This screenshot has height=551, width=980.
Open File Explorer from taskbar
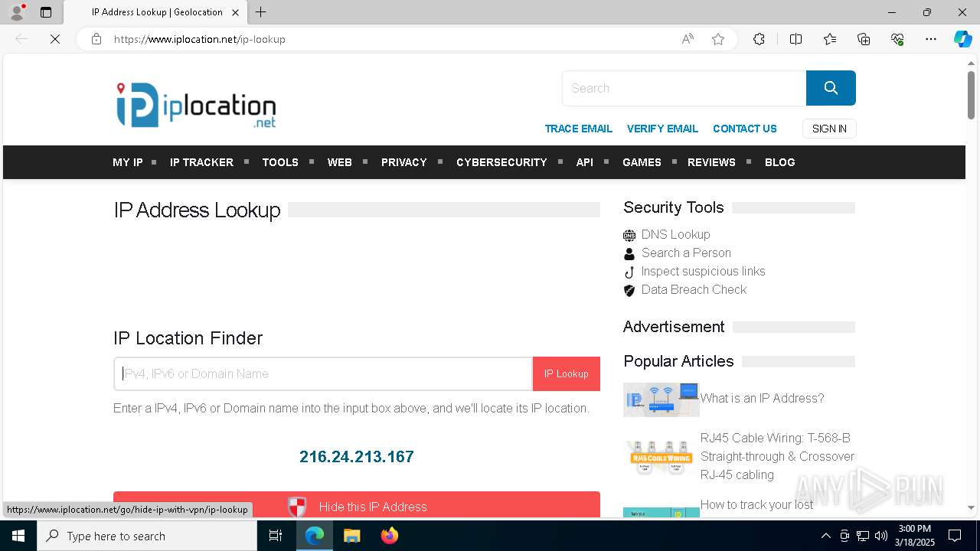coord(351,536)
